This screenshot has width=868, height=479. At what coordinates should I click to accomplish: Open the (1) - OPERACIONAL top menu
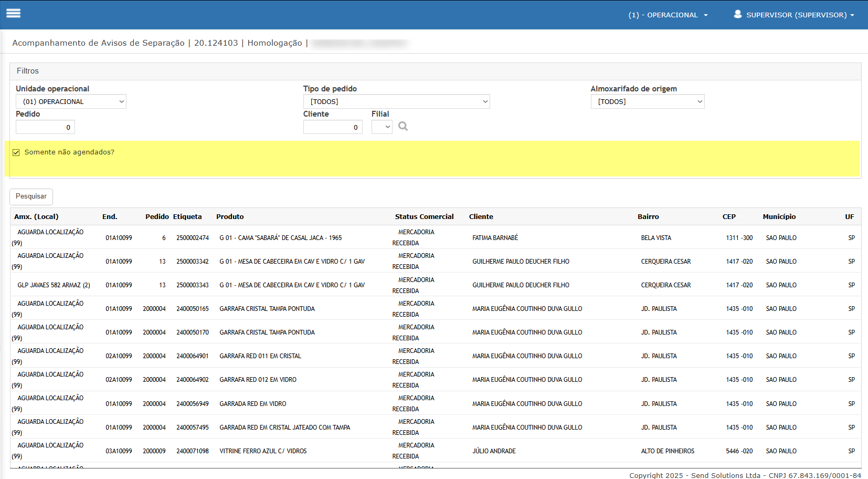(x=668, y=15)
